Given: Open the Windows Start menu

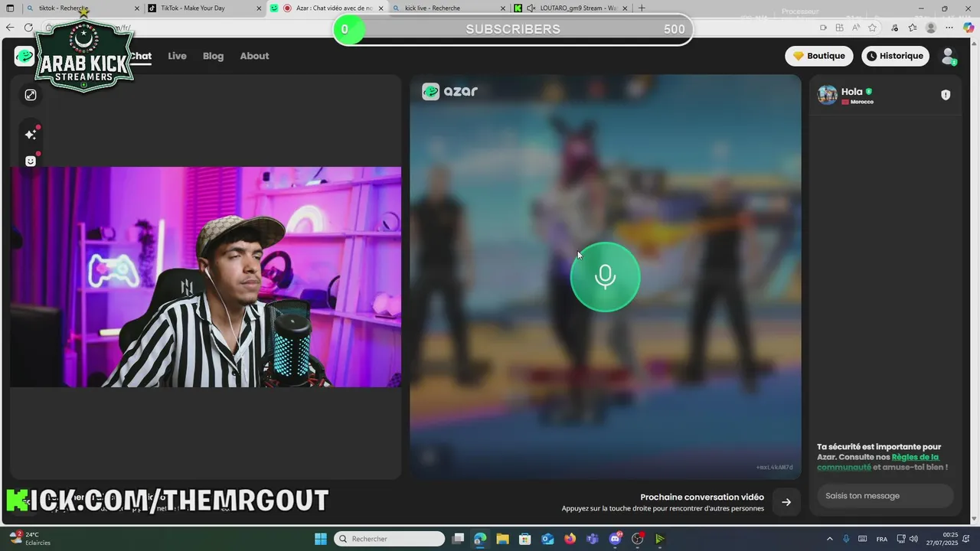Looking at the screenshot, I should [321, 539].
